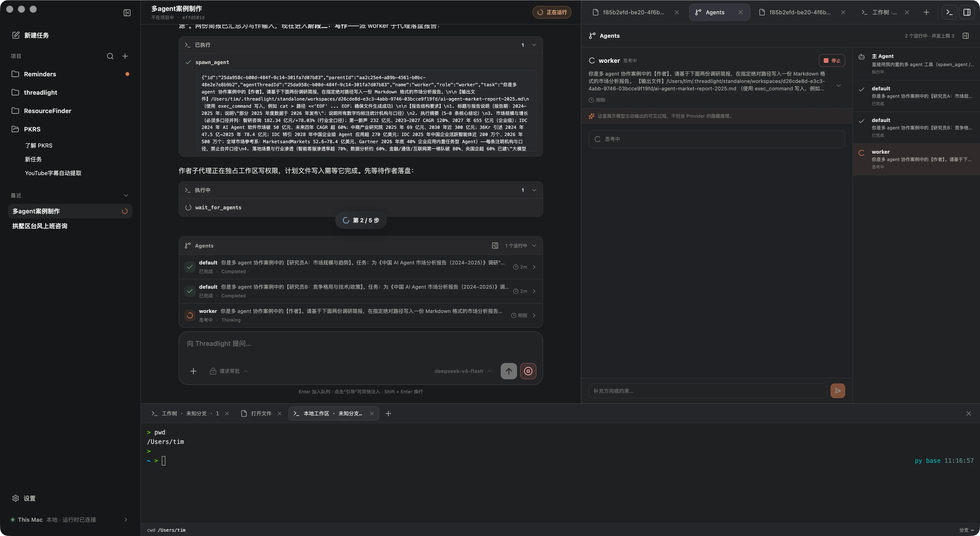This screenshot has height=536, width=980.
Task: Focus the 补充方向或约束 input field
Action: pyautogui.click(x=708, y=391)
